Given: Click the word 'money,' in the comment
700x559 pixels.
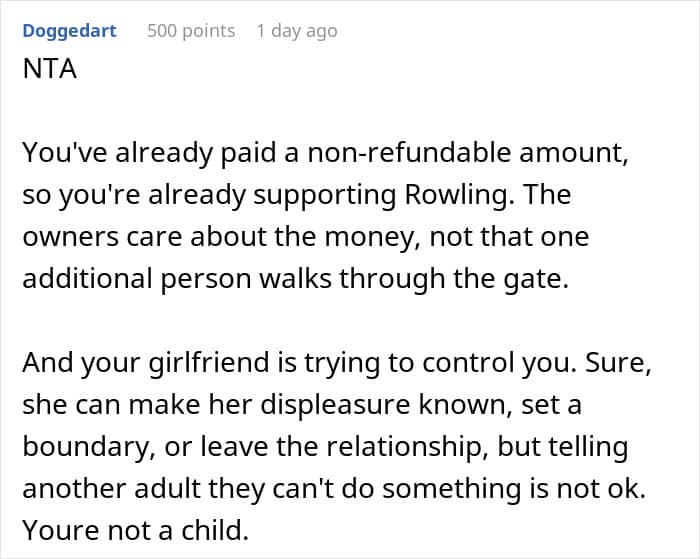Looking at the screenshot, I should tap(373, 237).
